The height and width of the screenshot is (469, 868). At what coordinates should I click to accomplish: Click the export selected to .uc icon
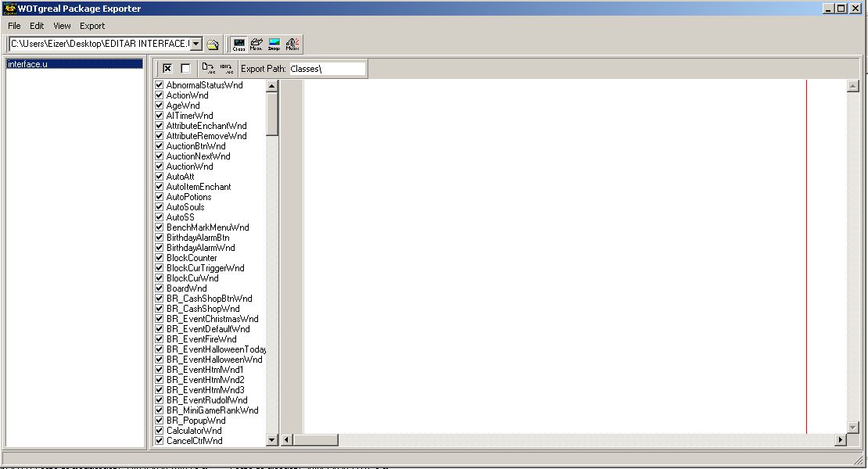(208, 69)
